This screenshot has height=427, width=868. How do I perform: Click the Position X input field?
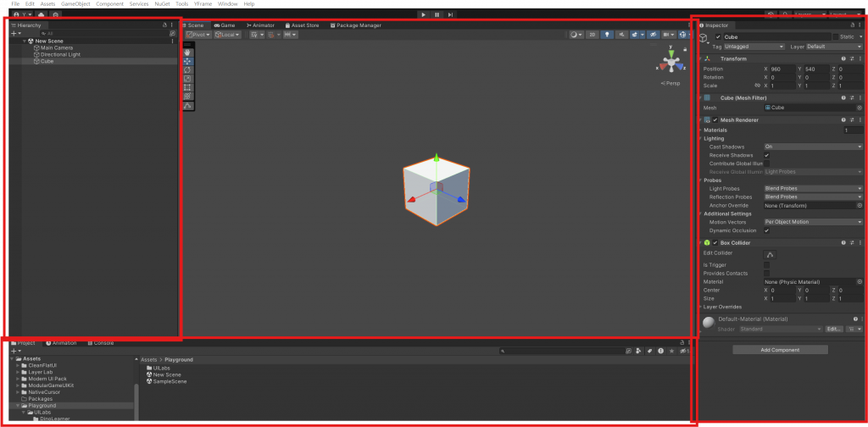(782, 69)
